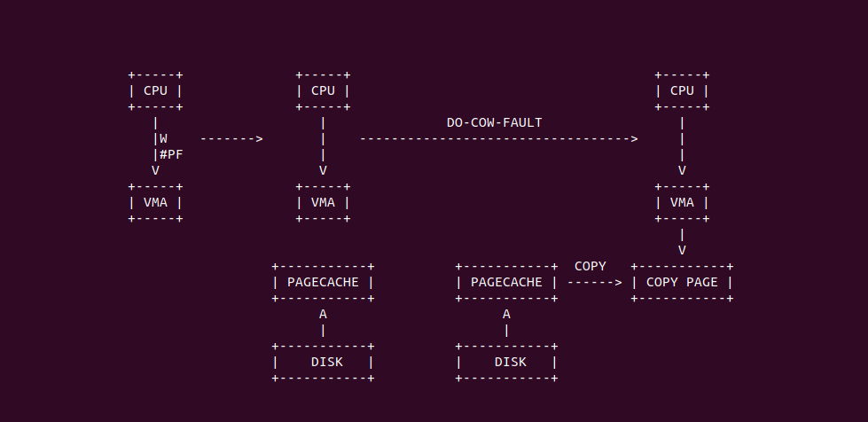The height and width of the screenshot is (422, 868).
Task: Click the short dashed arrow beside W
Action: 231,138
